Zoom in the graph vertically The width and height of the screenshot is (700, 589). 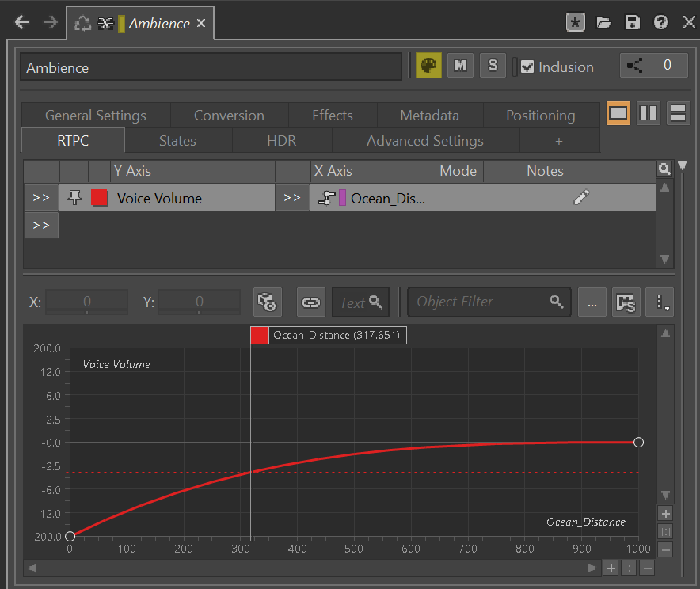tap(665, 514)
